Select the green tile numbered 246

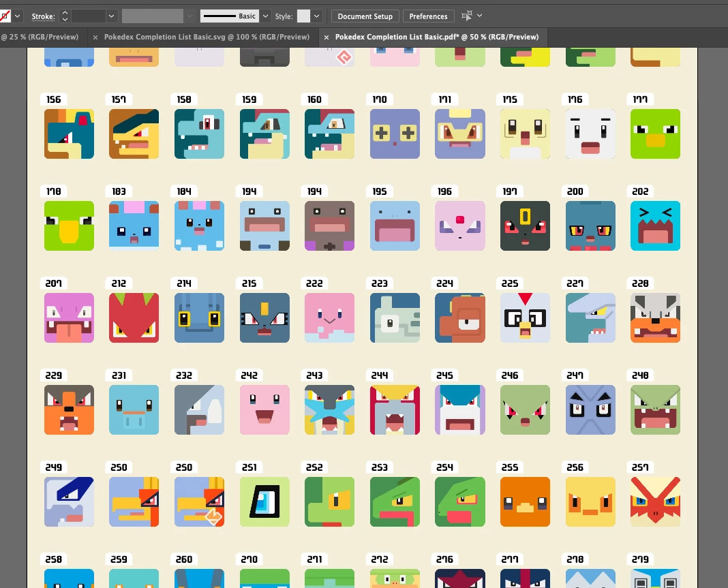[525, 409]
